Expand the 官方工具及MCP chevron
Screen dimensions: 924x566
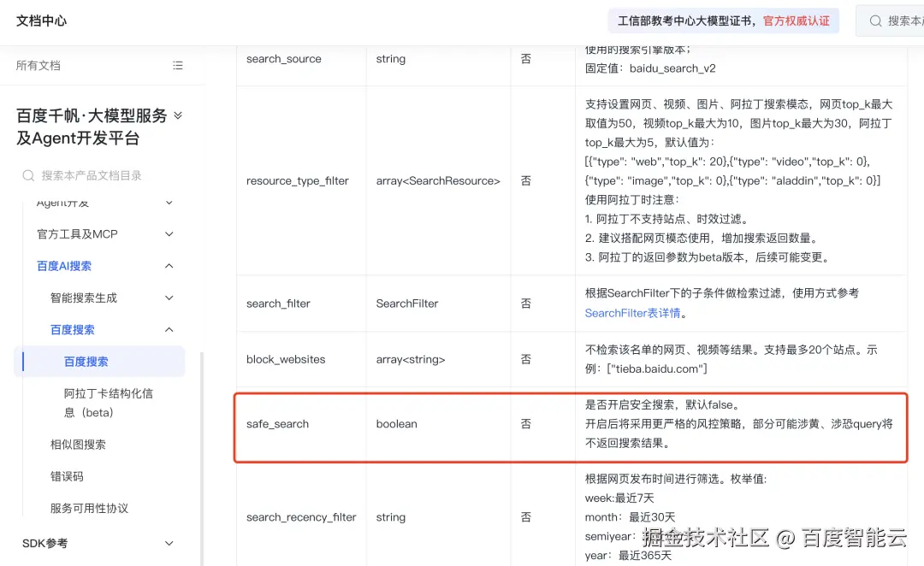(169, 234)
